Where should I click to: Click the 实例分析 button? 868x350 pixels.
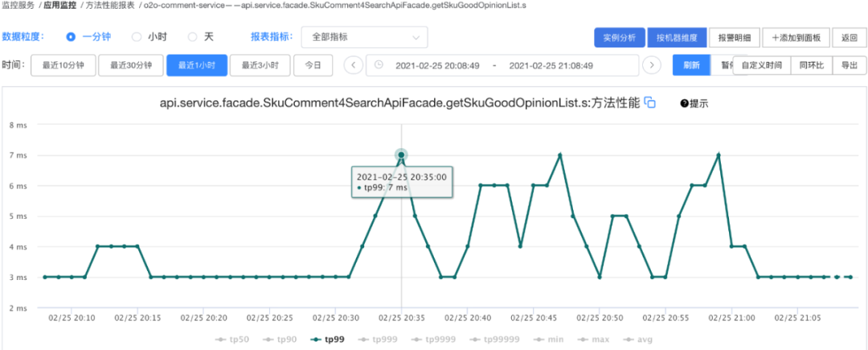(620, 37)
